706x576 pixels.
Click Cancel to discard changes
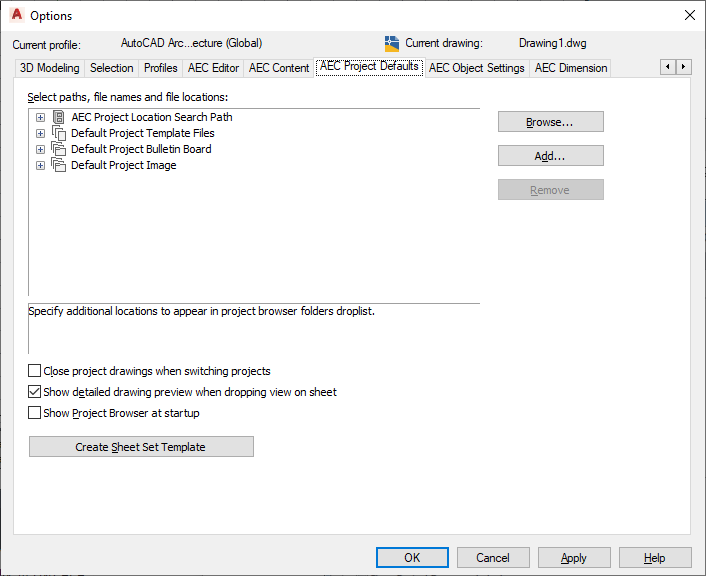tap(493, 558)
